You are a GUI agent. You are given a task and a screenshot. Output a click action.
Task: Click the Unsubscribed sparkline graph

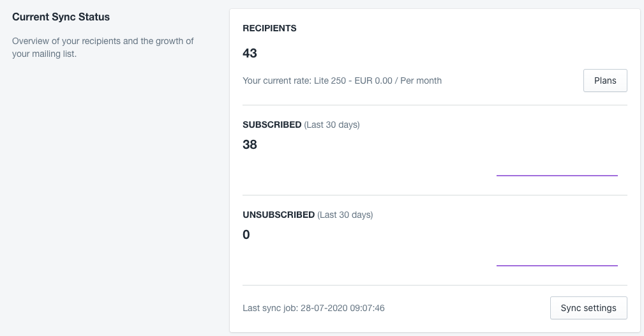point(557,264)
